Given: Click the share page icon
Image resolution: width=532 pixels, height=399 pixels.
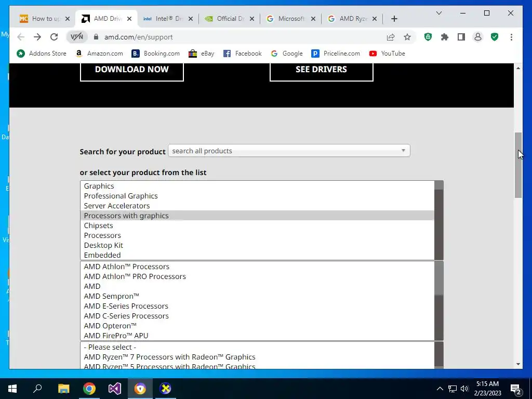Looking at the screenshot, I should 391,37.
